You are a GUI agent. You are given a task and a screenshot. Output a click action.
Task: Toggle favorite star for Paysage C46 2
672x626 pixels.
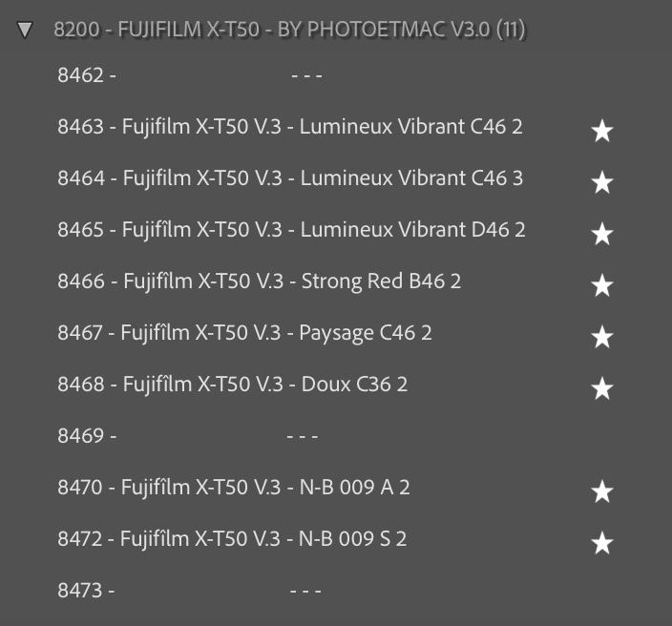[601, 337]
